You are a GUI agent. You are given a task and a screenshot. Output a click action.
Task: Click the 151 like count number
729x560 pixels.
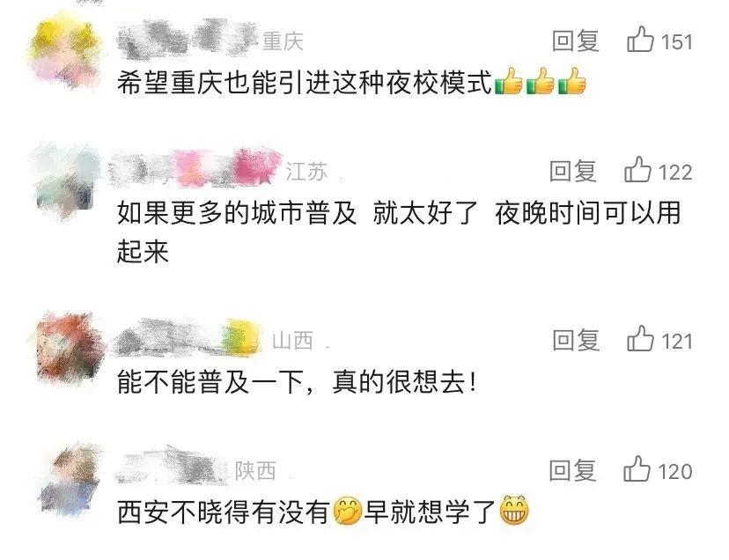[676, 42]
